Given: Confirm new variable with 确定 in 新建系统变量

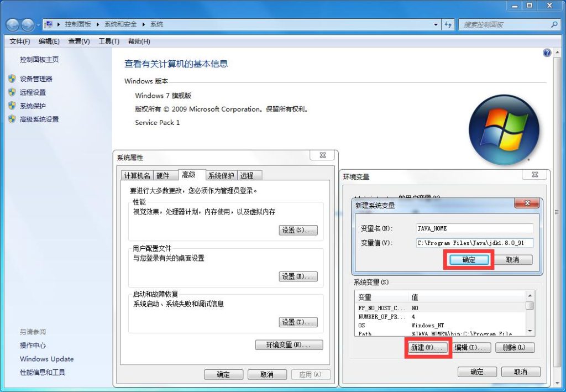Looking at the screenshot, I should [468, 260].
